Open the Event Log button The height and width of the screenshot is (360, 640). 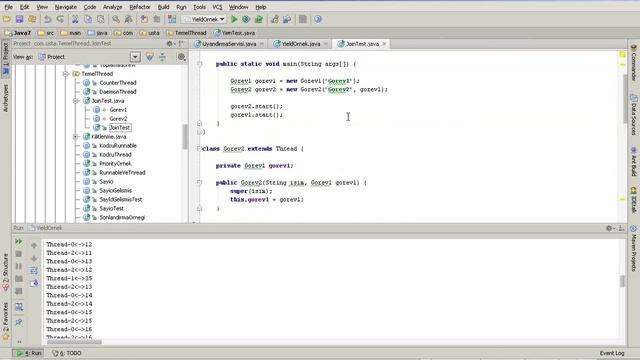tap(611, 353)
